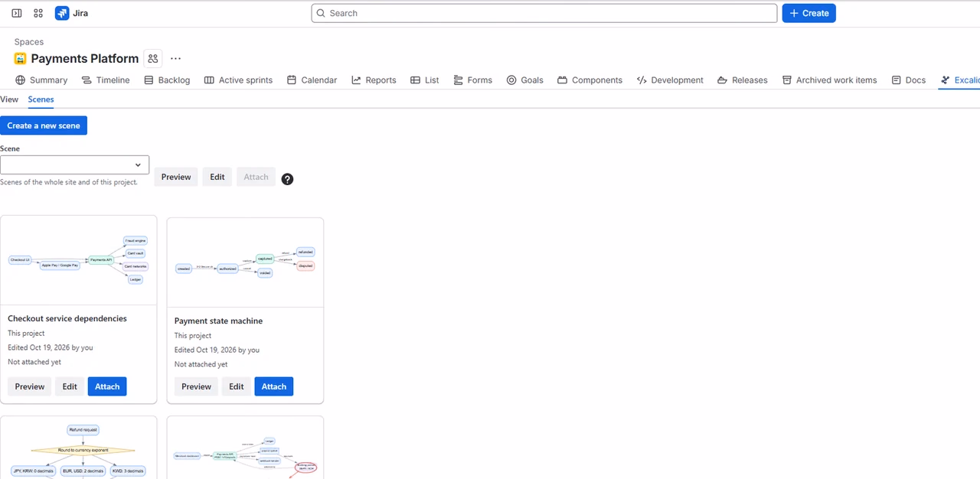Viewport: 980px width, 479px height.
Task: Click the Development code icon
Action: (642, 80)
